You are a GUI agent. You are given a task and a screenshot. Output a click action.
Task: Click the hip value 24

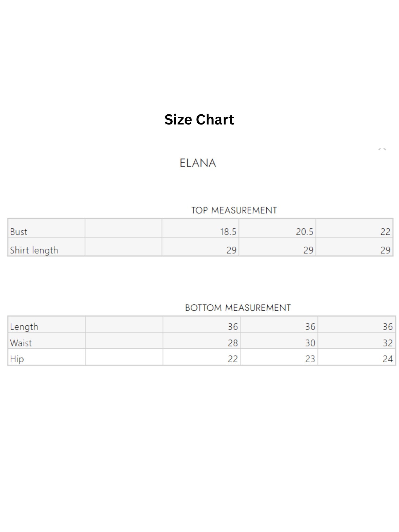pyautogui.click(x=388, y=359)
